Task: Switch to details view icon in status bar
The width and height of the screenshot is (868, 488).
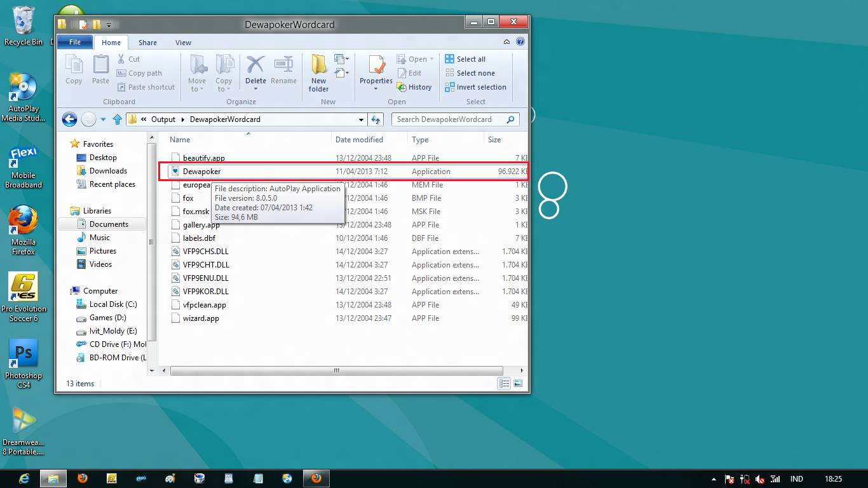Action: [x=504, y=384]
